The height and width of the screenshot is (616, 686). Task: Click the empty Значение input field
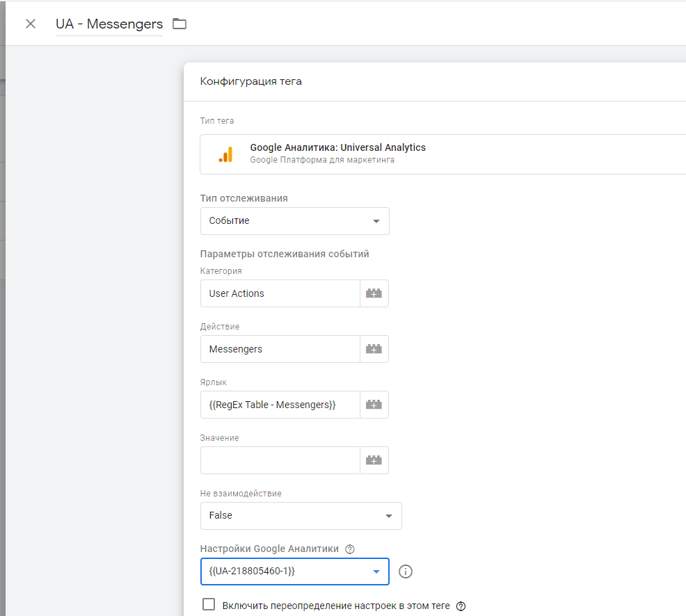click(x=280, y=460)
